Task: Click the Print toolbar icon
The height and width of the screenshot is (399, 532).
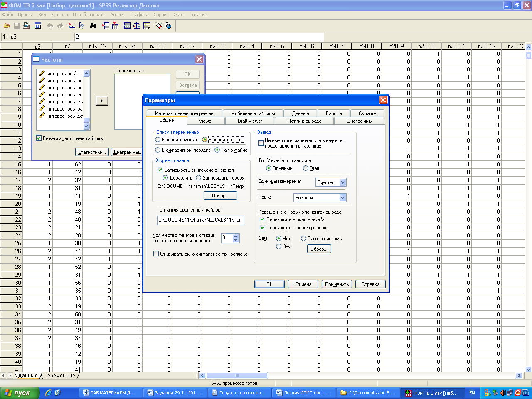Action: [26, 26]
